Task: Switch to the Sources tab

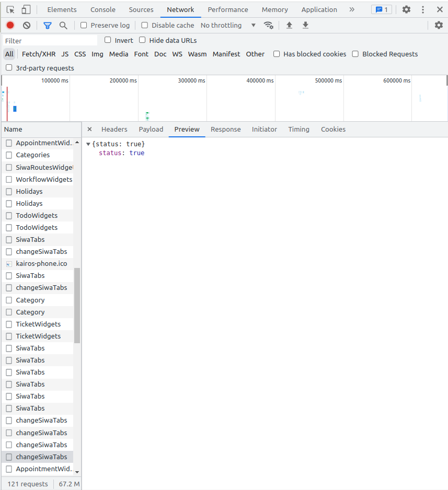Action: [141, 10]
